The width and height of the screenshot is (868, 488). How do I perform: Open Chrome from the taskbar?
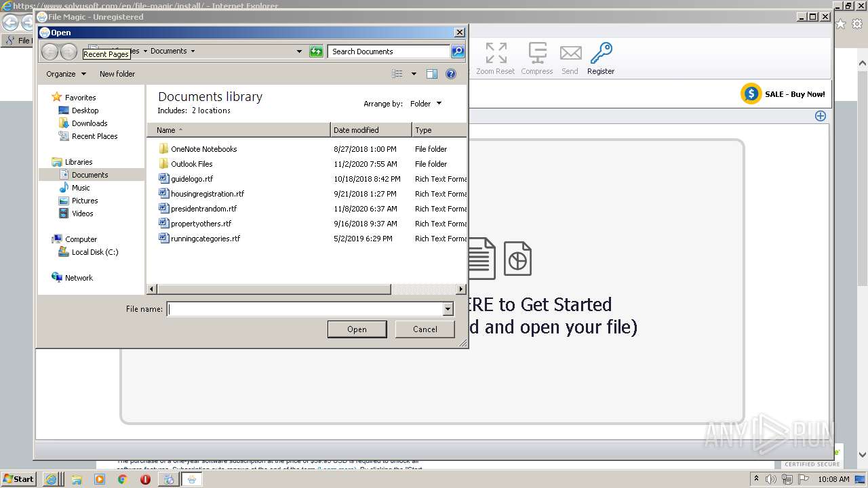point(122,479)
